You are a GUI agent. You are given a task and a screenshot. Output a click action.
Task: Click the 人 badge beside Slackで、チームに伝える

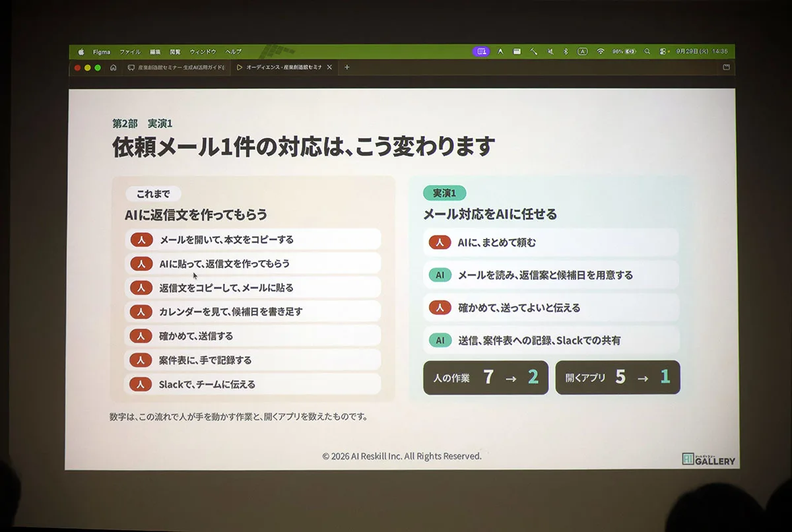141,383
